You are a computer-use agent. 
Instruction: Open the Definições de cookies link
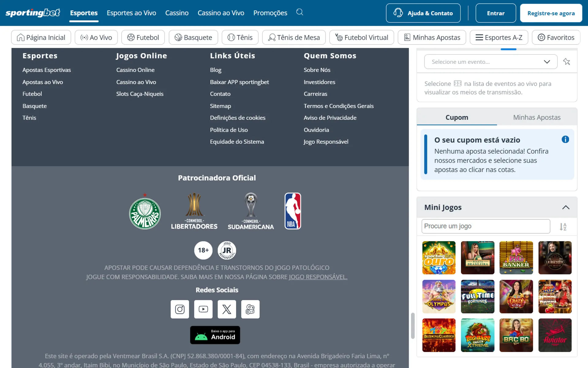click(238, 118)
